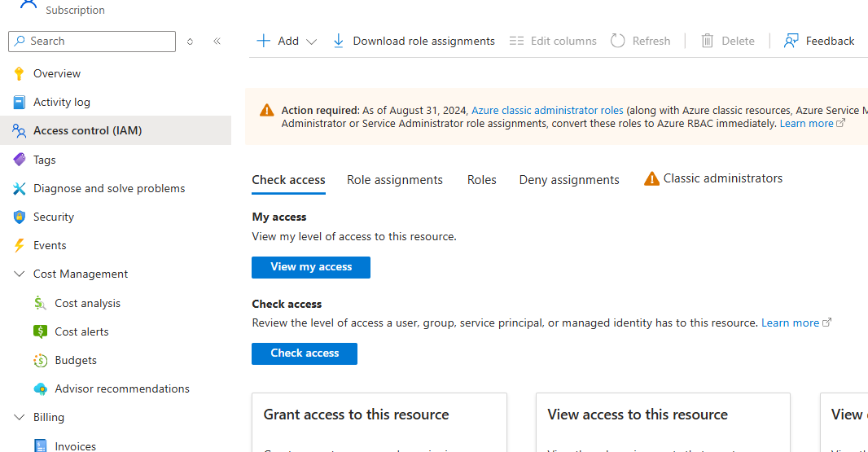
Task: Click the Cost analysis icon
Action: [40, 303]
